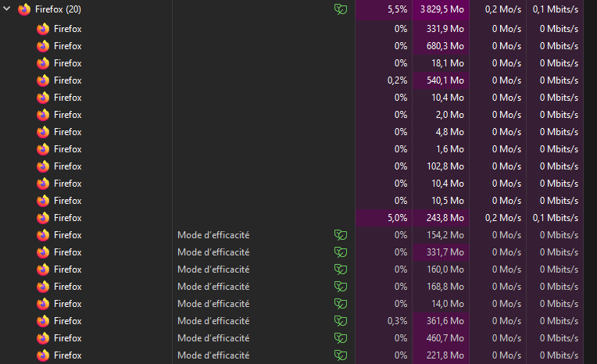Click Firefox icon of the 680,3 Mo process
This screenshot has width=597, height=364.
(43, 46)
